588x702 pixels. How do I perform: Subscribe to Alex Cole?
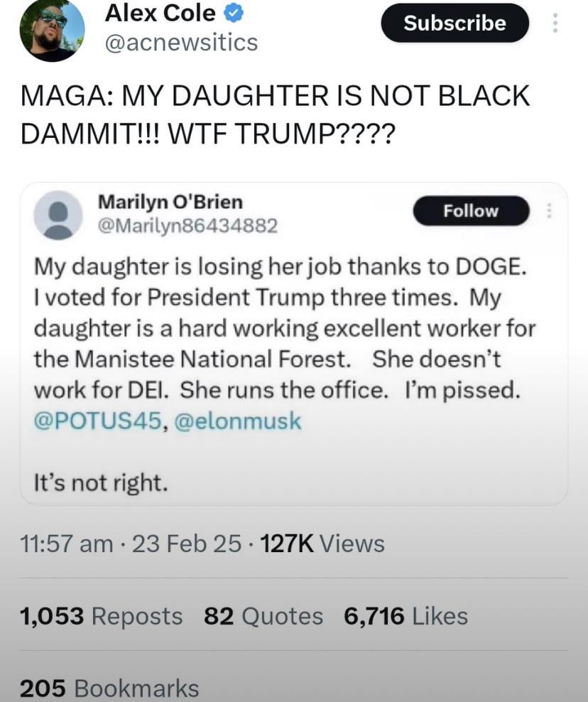coord(454,23)
